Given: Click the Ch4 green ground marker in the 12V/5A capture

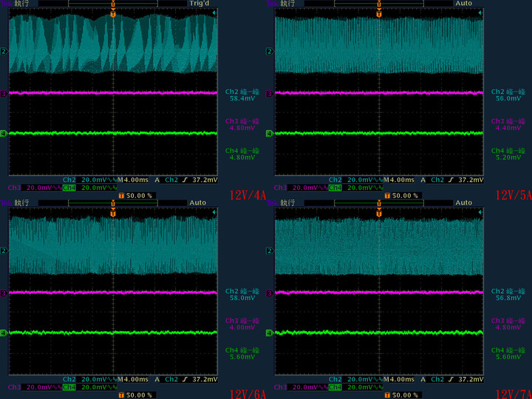Looking at the screenshot, I should (270, 134).
